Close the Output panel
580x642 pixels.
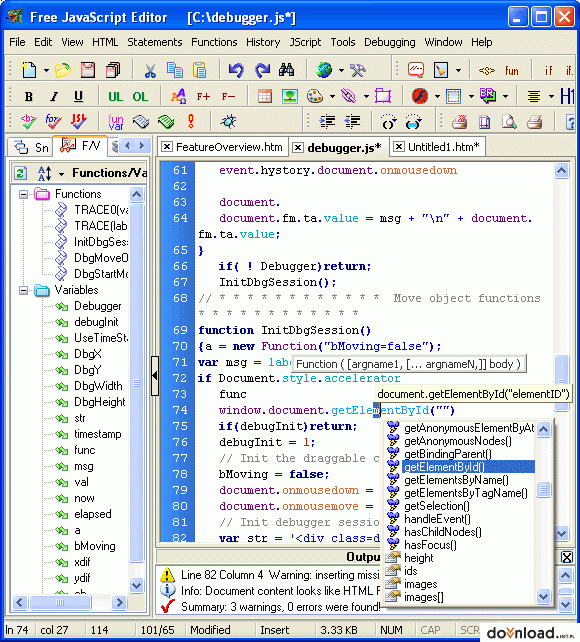pyautogui.click(x=566, y=557)
